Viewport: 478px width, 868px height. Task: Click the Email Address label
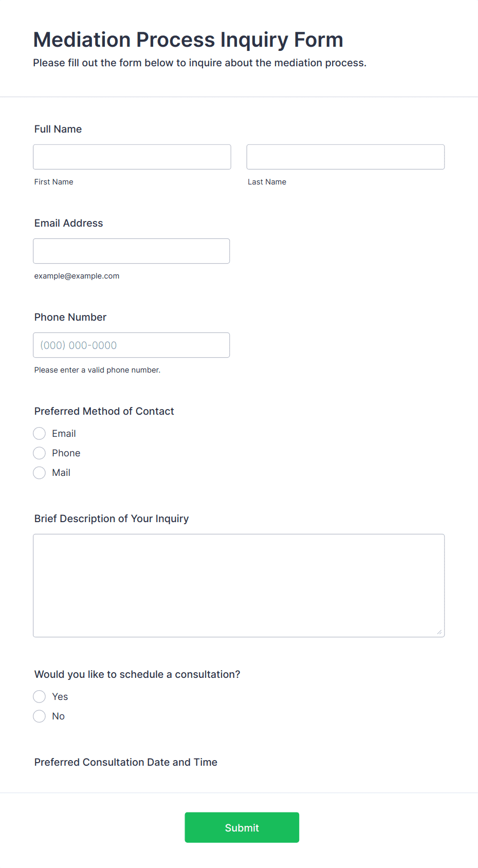point(69,223)
